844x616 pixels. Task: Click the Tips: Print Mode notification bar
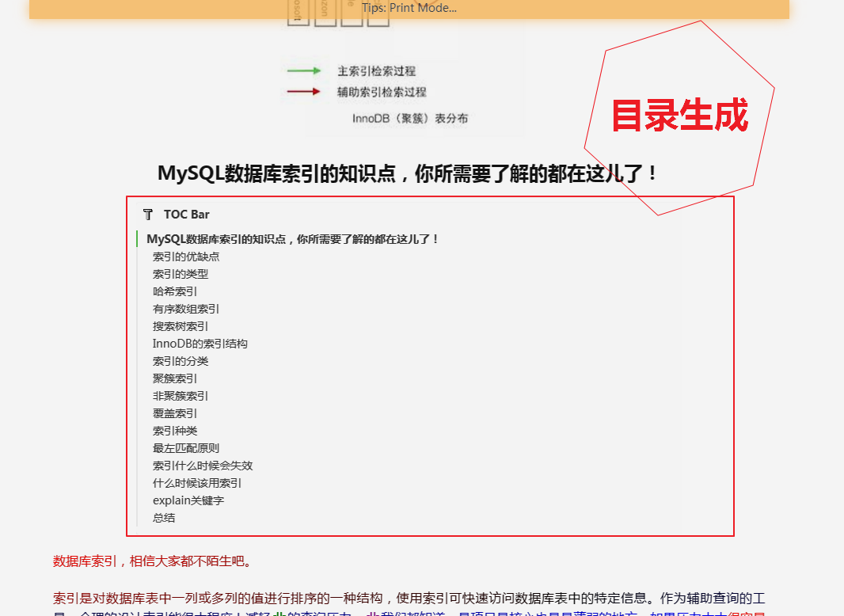409,8
